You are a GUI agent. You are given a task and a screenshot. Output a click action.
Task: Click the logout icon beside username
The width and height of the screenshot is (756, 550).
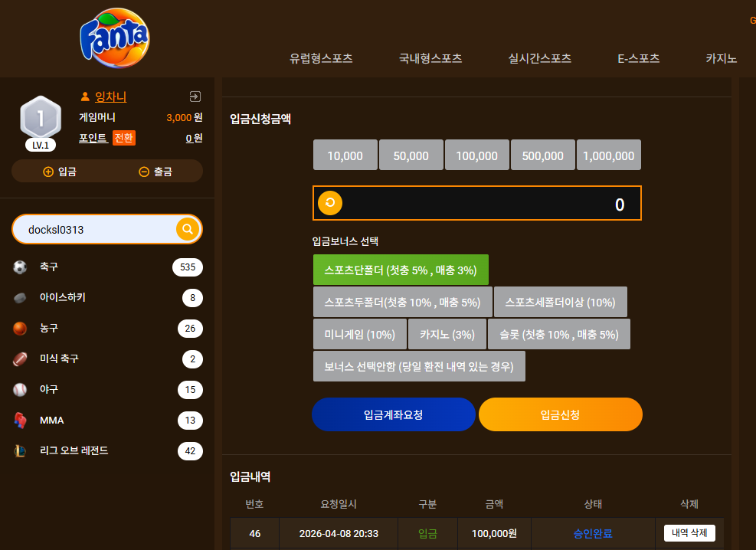[195, 97]
